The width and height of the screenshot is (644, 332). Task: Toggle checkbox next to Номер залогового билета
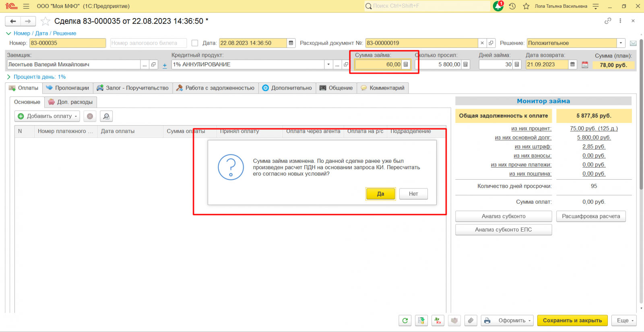(195, 43)
